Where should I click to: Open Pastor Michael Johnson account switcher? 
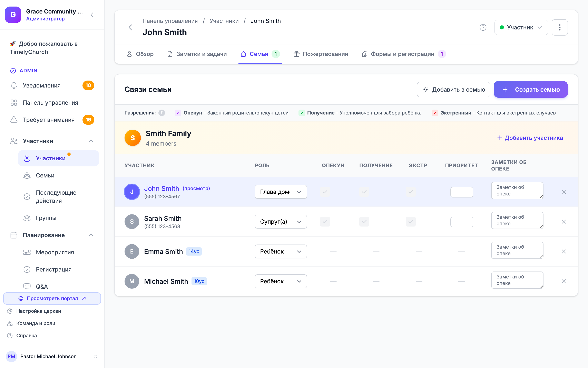(x=52, y=356)
